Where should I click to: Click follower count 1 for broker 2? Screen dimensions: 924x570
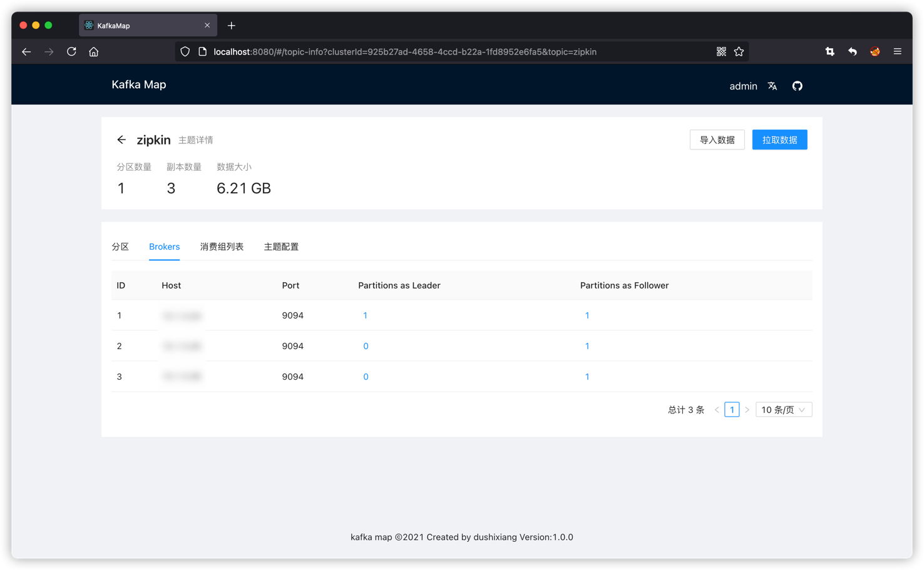587,346
